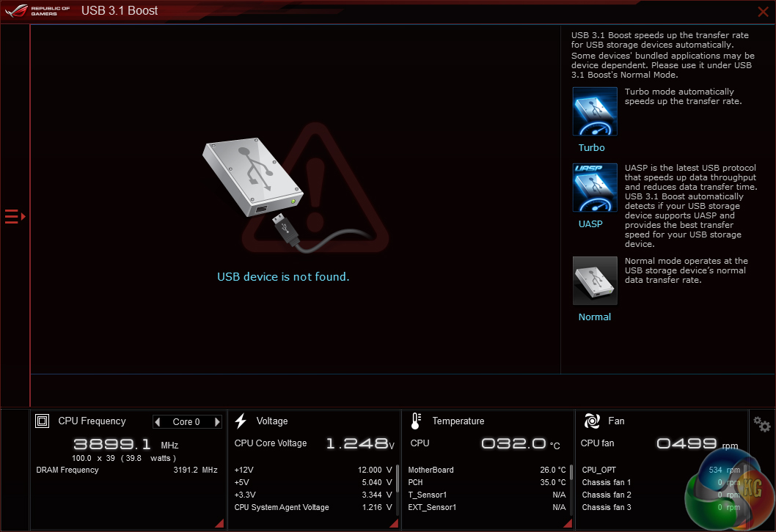Click the +3.3V voltage row
The width and height of the screenshot is (776, 532).
click(312, 495)
